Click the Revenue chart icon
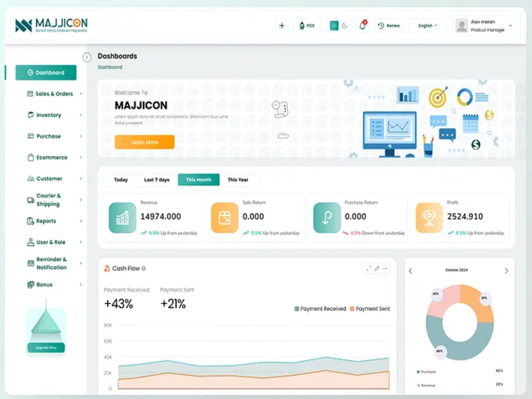The image size is (532, 399). [122, 218]
